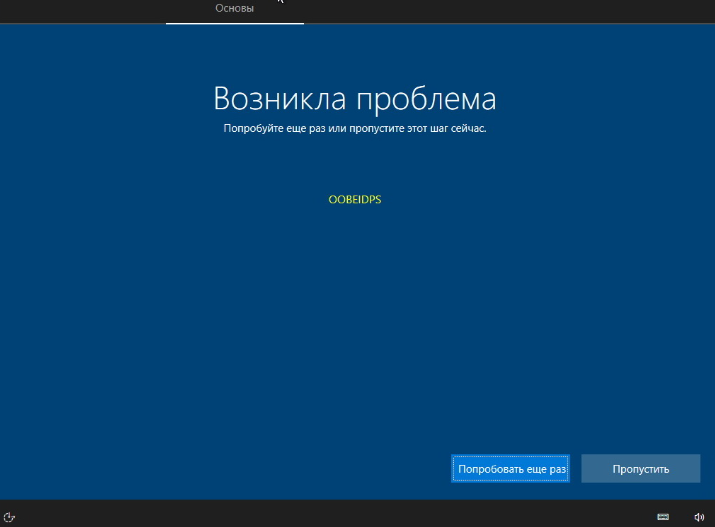Open the Ease of Access icon
715x527 pixels.
(9, 517)
